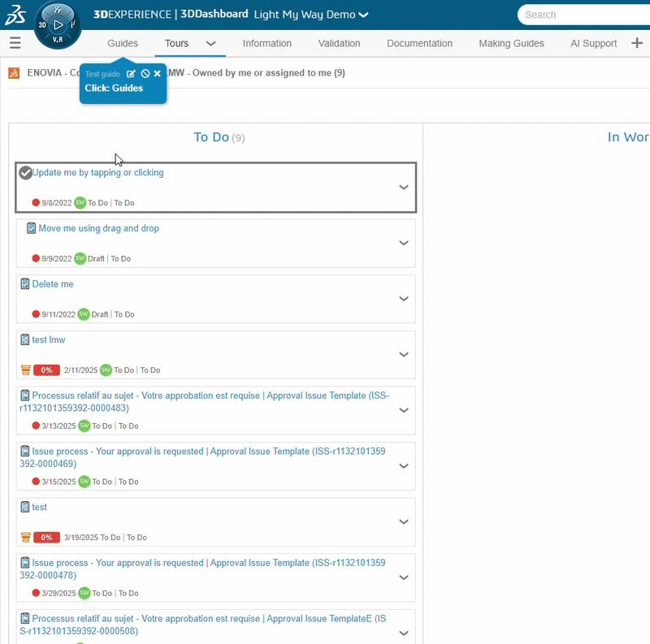650x644 pixels.
Task: Click task icon beside 'Move me using drag and drop'
Action: coord(31,228)
